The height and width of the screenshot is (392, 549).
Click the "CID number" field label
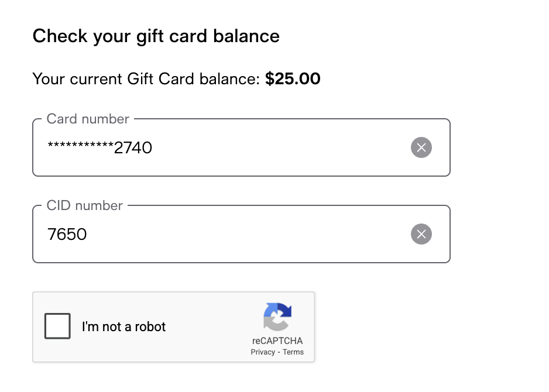coord(85,206)
